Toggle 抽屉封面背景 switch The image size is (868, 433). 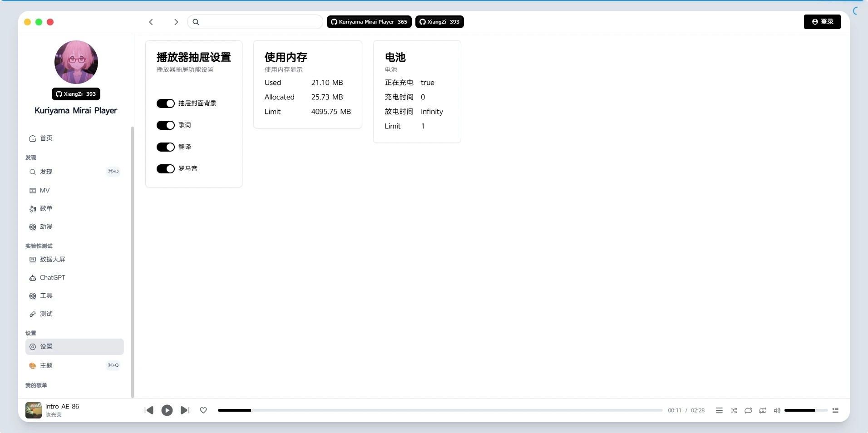tap(166, 103)
